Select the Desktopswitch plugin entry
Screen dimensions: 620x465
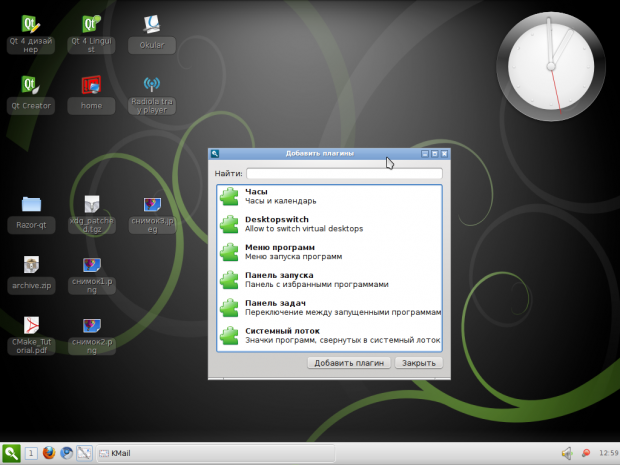329,224
